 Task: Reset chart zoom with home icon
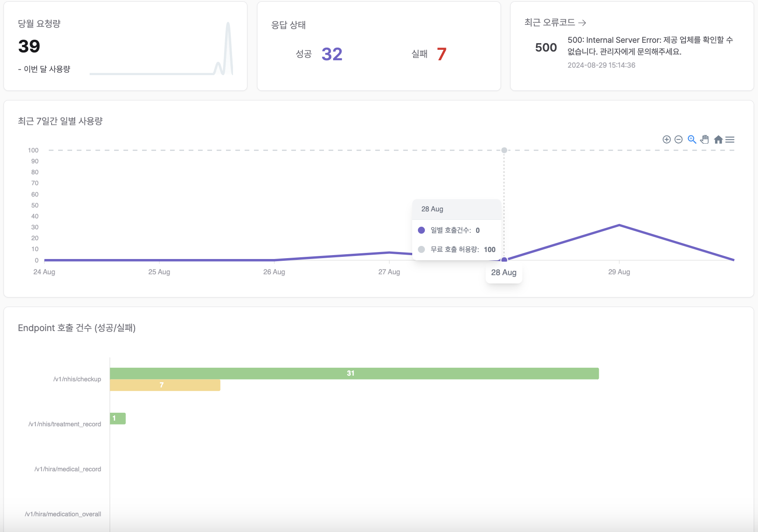click(718, 139)
